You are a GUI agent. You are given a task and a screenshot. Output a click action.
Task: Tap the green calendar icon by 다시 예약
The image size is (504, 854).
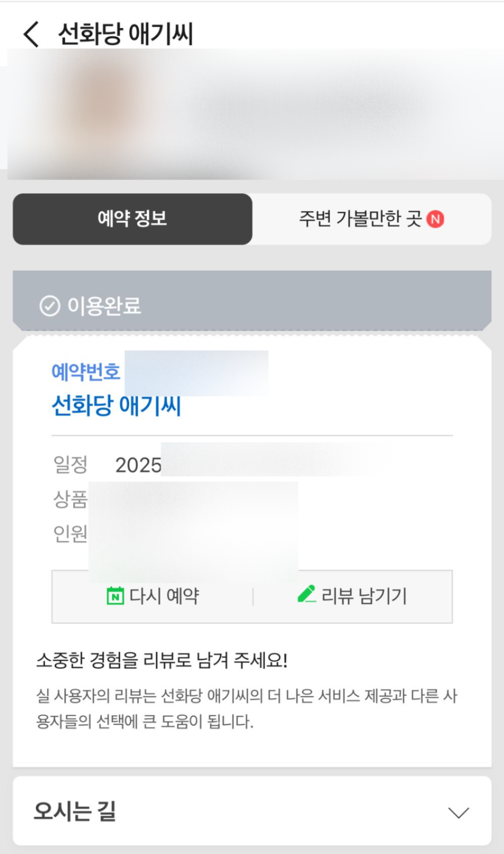115,596
